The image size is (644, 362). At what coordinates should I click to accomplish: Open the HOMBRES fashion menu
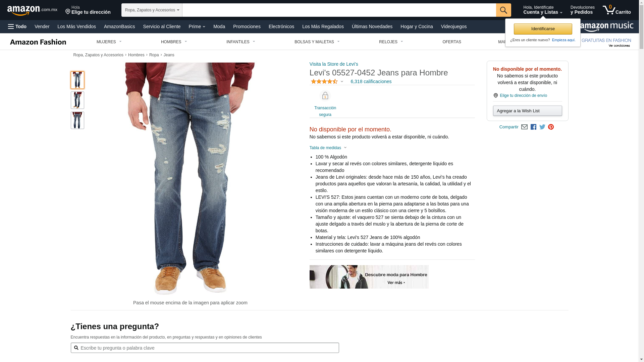pyautogui.click(x=174, y=42)
